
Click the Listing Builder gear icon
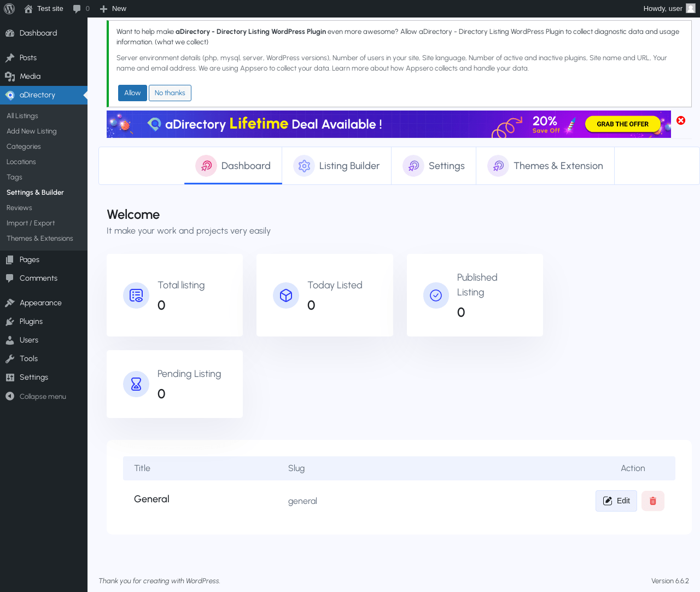tap(304, 166)
